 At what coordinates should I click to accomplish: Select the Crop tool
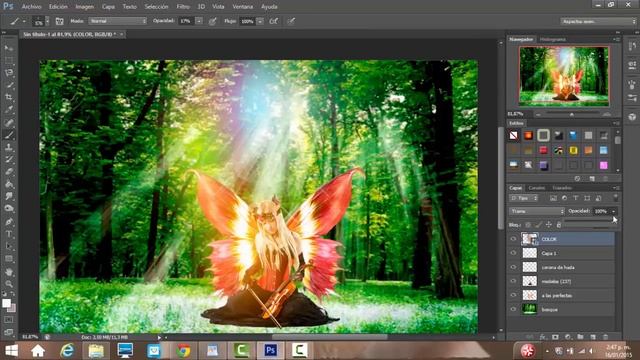tap(9, 97)
